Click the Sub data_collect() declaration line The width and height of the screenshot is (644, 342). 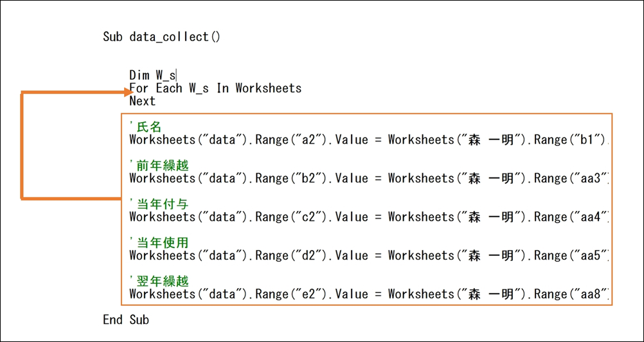click(161, 37)
